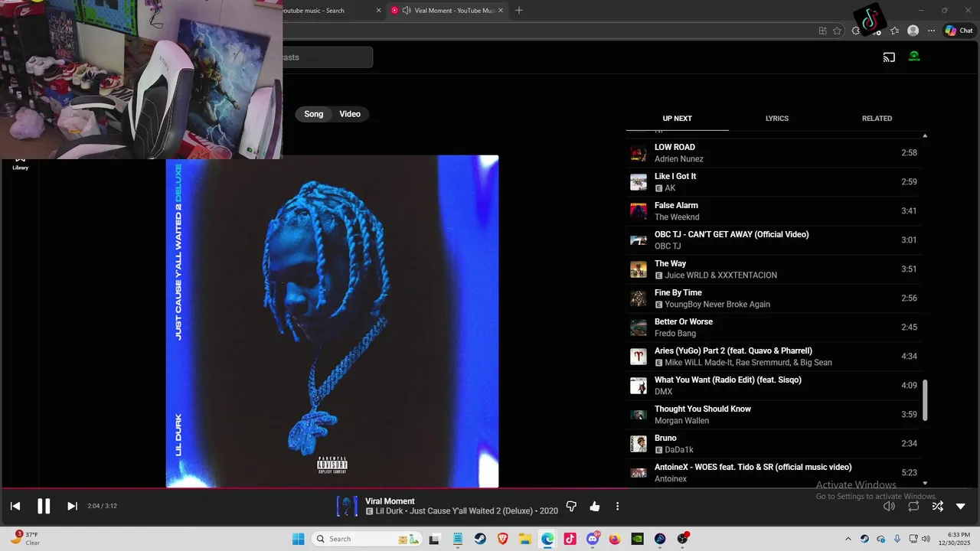Open the browser profile avatar
Image resolution: width=980 pixels, height=551 pixels.
point(913,31)
